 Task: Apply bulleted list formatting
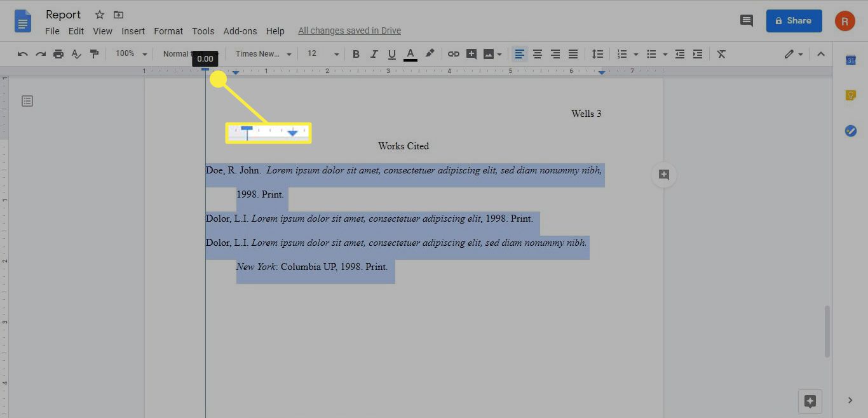click(x=651, y=54)
